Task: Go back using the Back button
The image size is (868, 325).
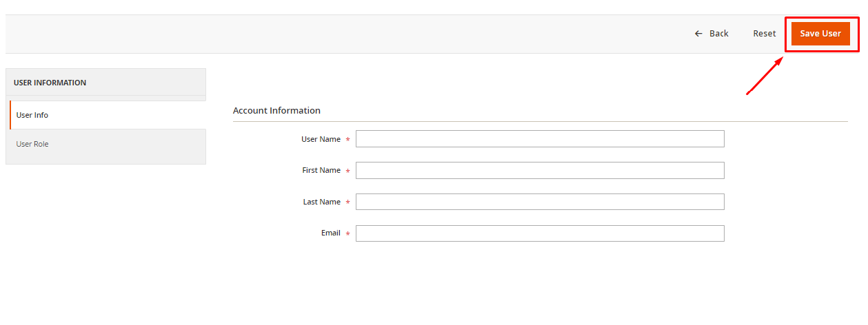Action: point(711,34)
